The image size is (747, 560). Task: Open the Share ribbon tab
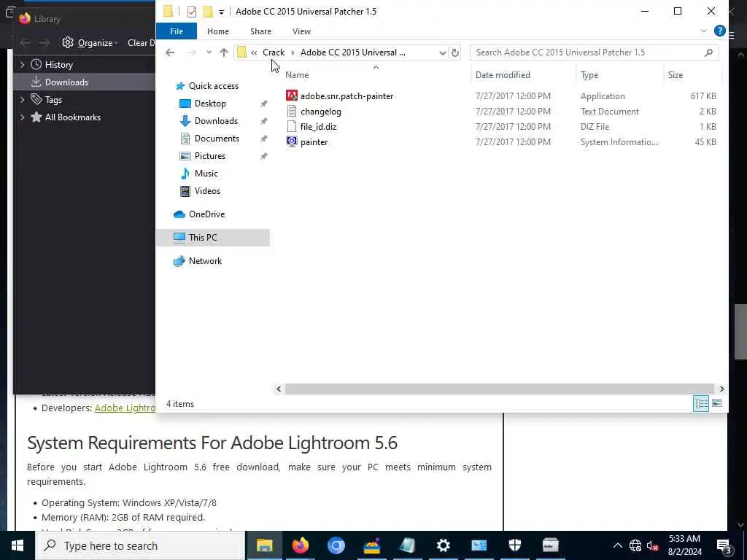tap(260, 31)
